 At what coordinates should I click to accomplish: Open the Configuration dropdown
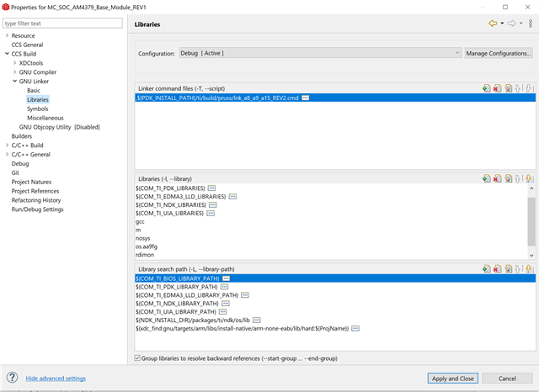[320, 53]
